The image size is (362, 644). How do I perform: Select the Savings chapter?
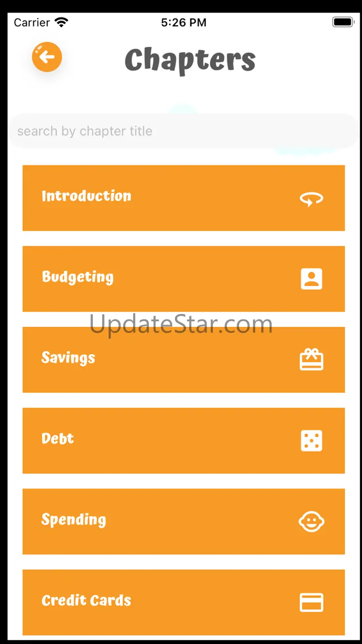click(x=184, y=359)
